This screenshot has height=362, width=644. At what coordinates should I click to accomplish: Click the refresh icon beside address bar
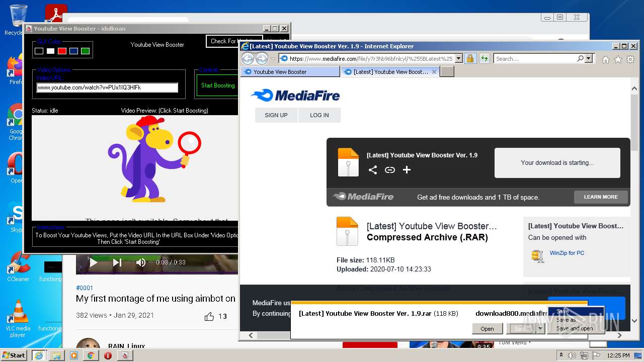pos(484,59)
